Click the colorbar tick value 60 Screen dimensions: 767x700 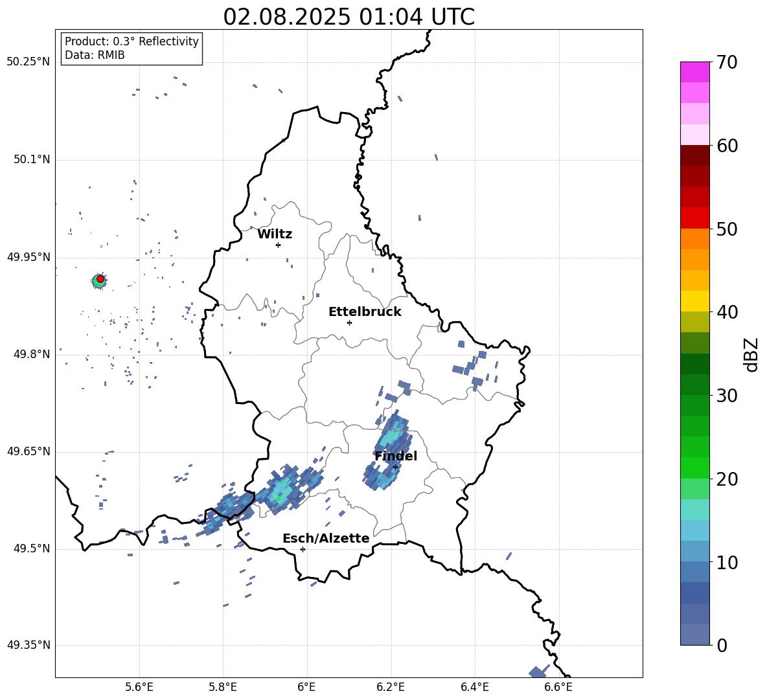pos(727,146)
